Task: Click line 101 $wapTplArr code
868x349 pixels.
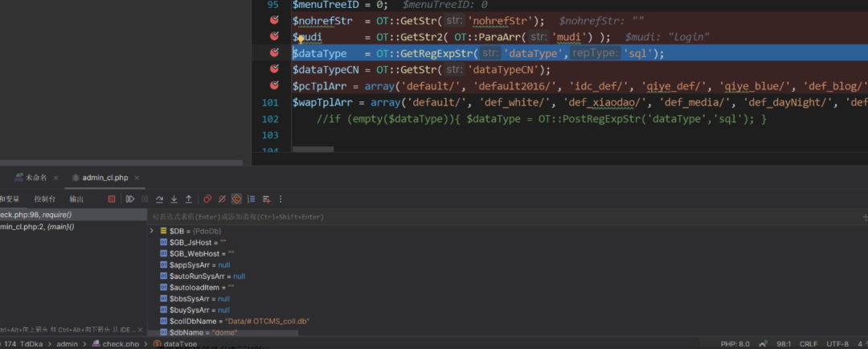Action: (x=580, y=102)
